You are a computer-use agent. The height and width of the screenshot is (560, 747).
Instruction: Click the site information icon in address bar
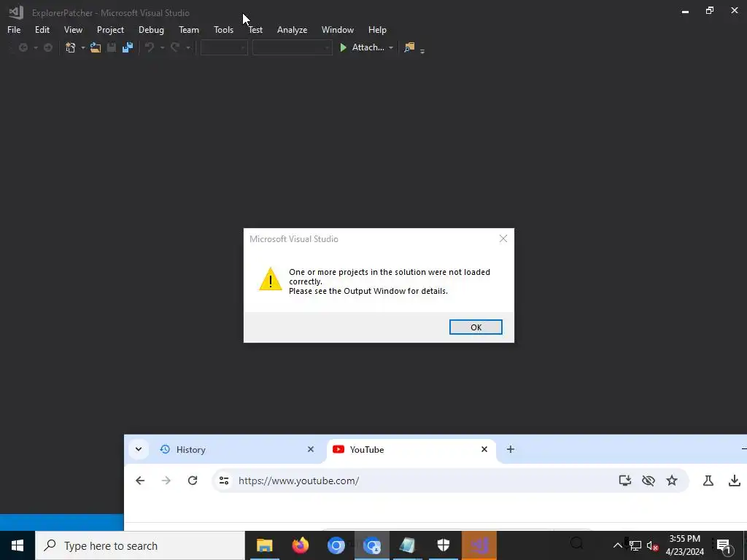tap(224, 481)
